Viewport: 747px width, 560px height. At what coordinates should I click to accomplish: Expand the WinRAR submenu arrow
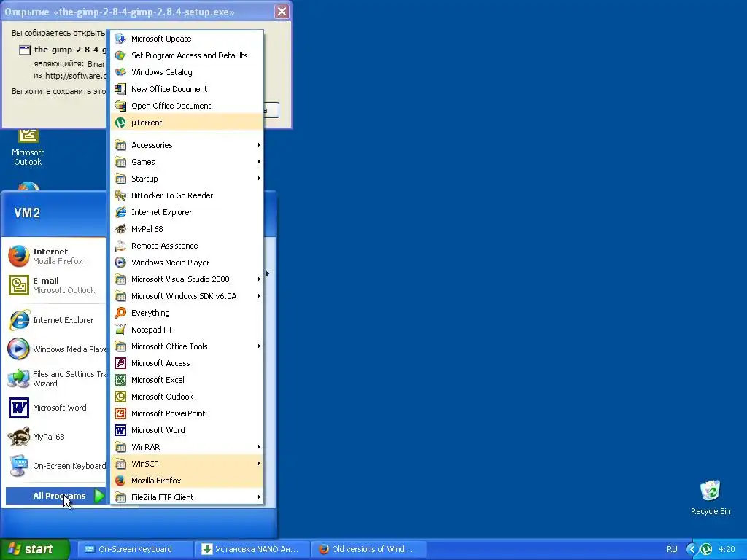tap(259, 447)
